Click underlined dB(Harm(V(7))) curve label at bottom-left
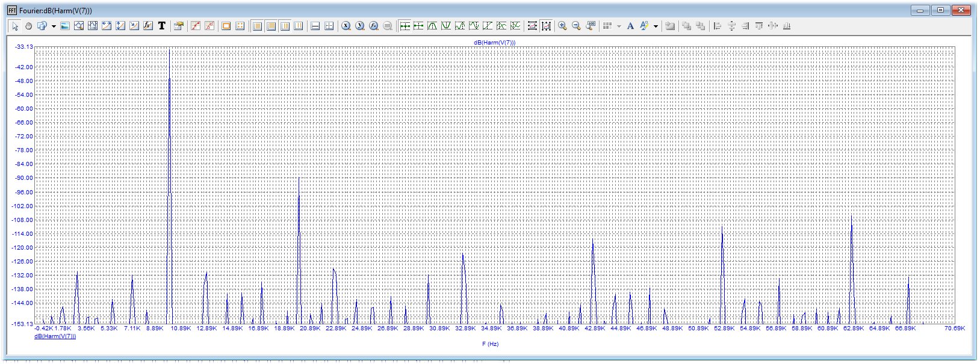980x364 pixels. pyautogui.click(x=55, y=336)
